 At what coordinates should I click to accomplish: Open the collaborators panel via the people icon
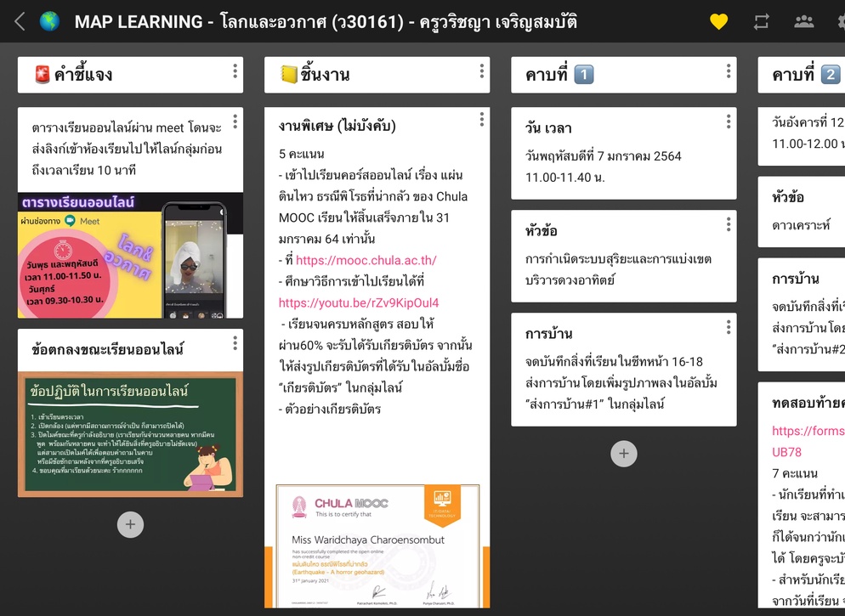(x=802, y=20)
